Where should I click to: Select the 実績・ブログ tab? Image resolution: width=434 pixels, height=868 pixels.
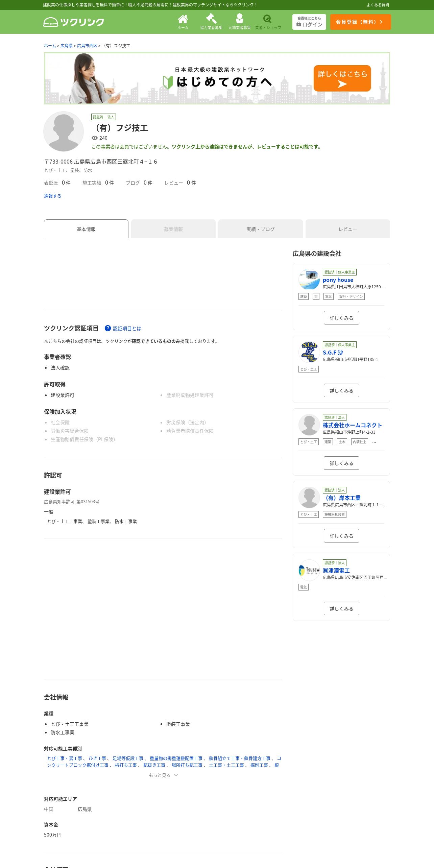pyautogui.click(x=261, y=229)
